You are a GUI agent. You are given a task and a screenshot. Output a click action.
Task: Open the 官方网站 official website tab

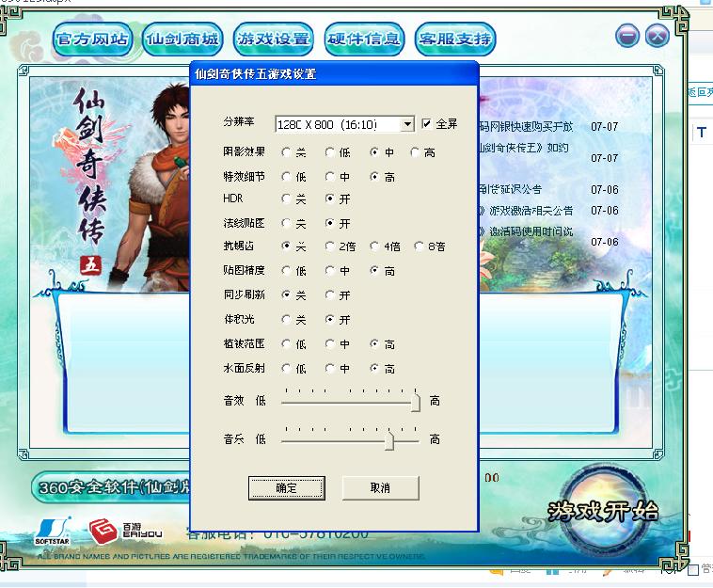[90, 40]
